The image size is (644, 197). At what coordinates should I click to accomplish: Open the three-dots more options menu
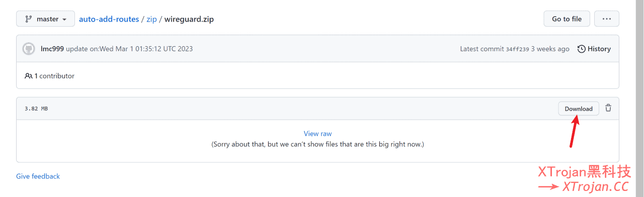tap(607, 19)
